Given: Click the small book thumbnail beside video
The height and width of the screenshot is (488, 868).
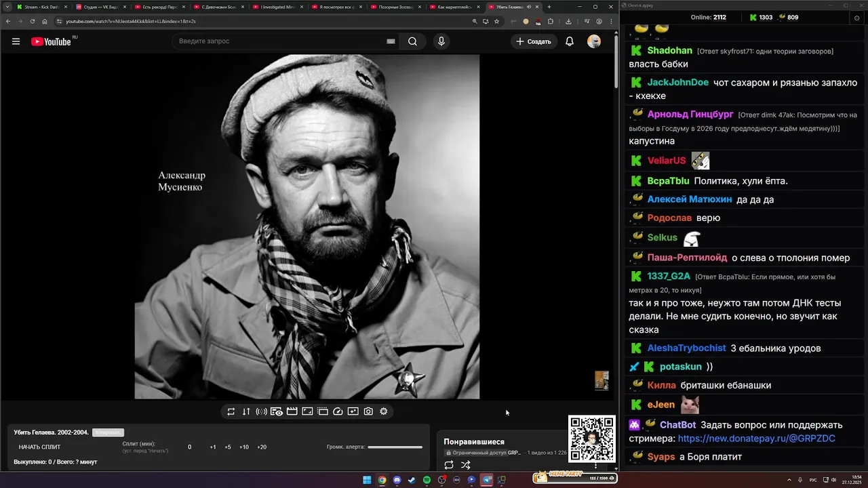Looking at the screenshot, I should [x=601, y=380].
